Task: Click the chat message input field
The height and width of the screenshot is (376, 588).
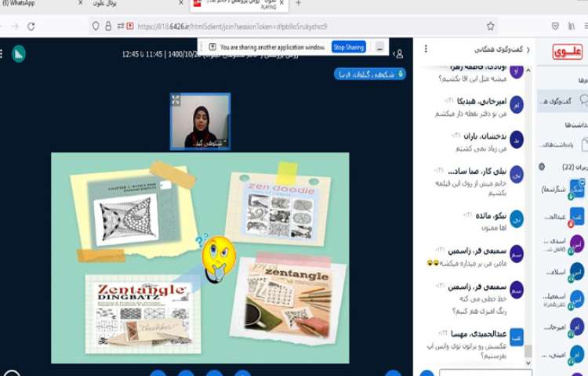Action: (x=485, y=373)
